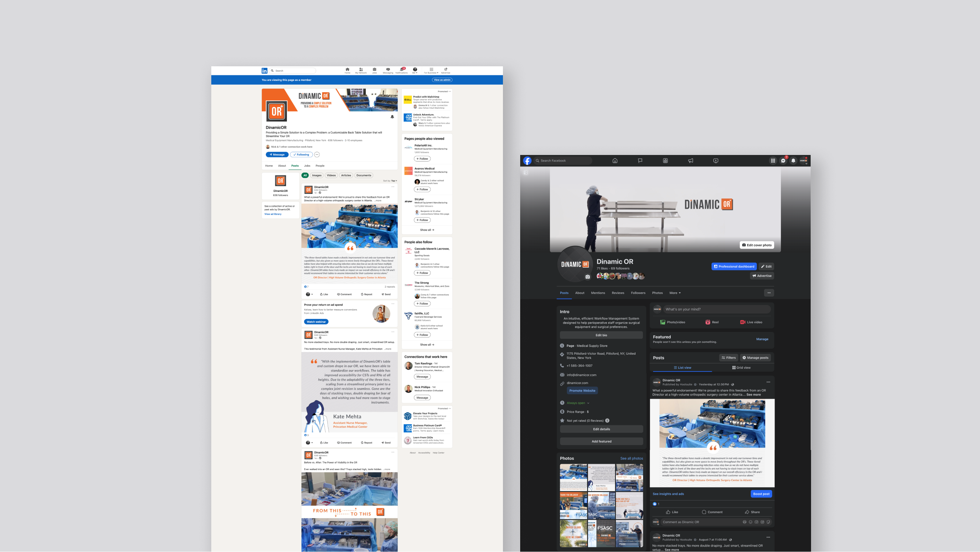Show all pages people also viewed
This screenshot has width=980, height=552.
coord(427,230)
